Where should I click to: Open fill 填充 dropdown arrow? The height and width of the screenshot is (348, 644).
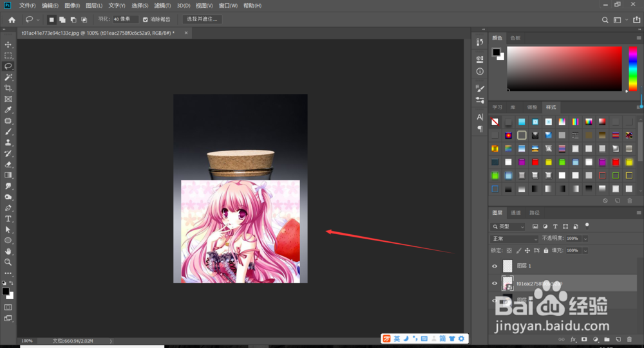[585, 250]
